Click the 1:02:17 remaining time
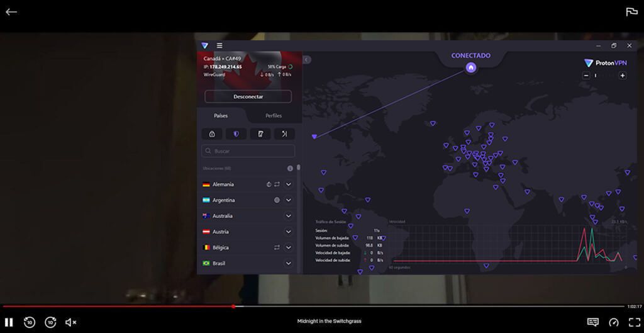The height and width of the screenshot is (333, 644). [634, 307]
